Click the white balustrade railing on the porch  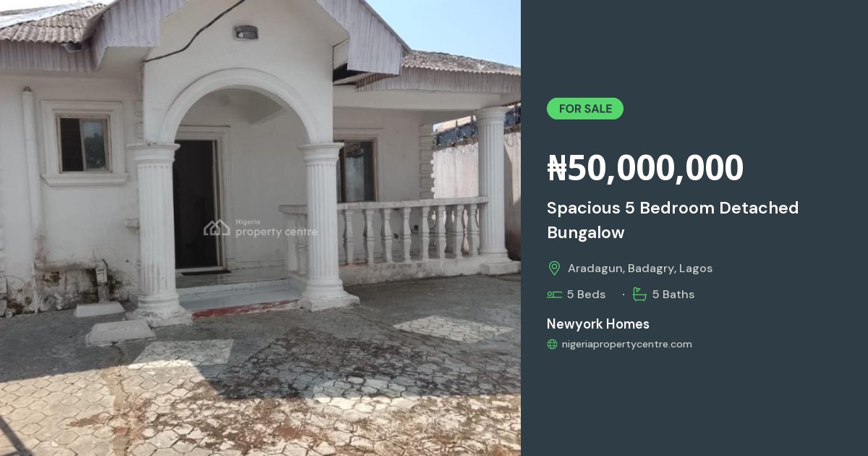click(384, 232)
